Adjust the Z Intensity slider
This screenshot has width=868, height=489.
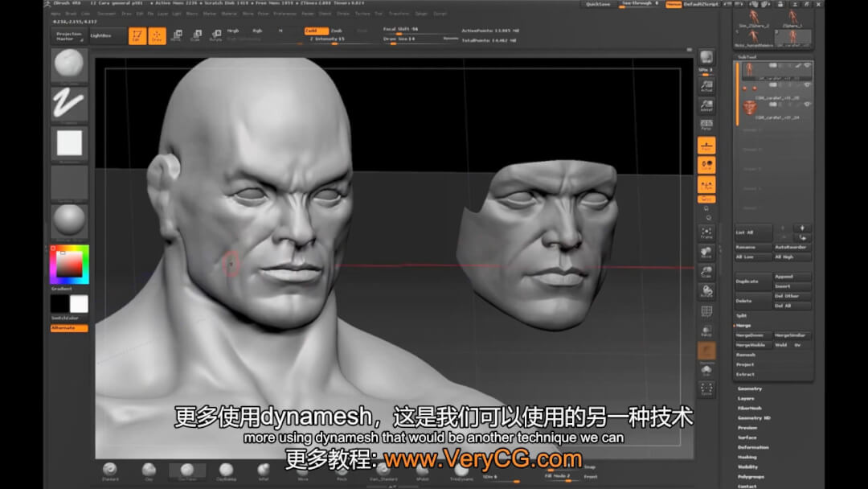point(334,40)
